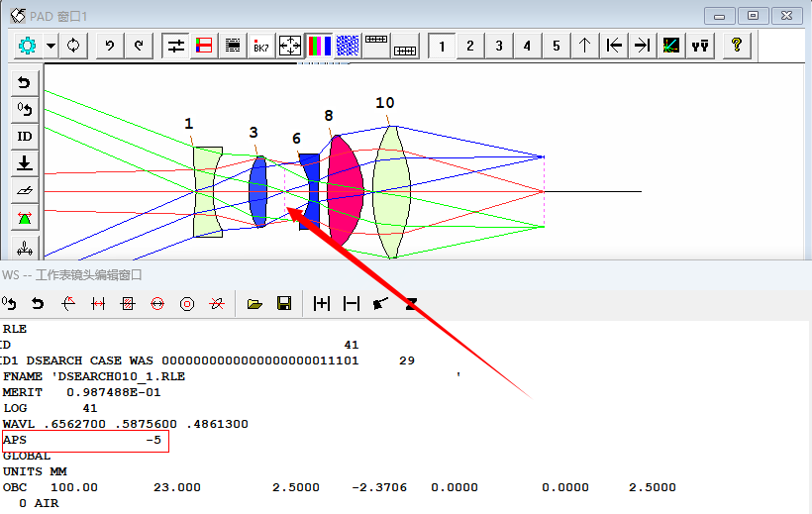The image size is (812, 514).
Task: Click the zero-undo icon in WS toolbar
Action: tap(9, 303)
